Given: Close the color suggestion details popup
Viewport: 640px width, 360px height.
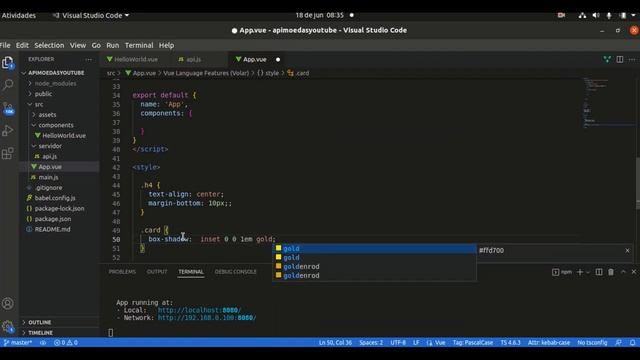Looking at the screenshot, I should point(627,251).
